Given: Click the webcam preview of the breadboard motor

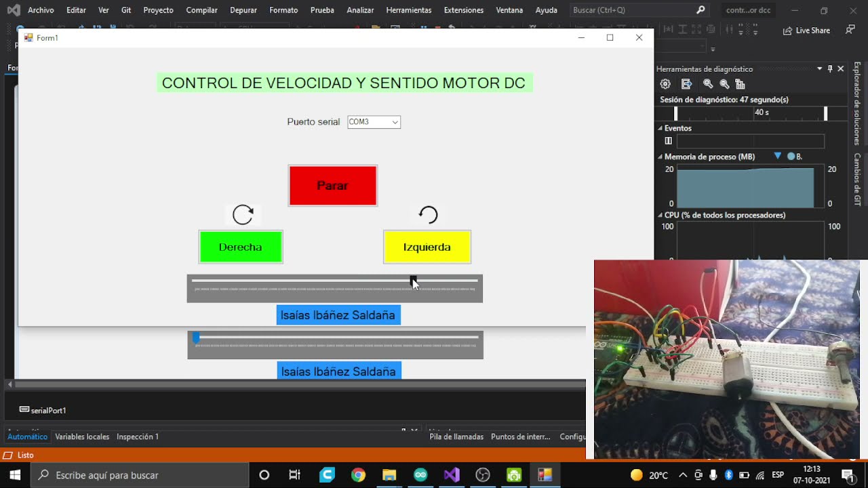Looking at the screenshot, I should click(727, 359).
